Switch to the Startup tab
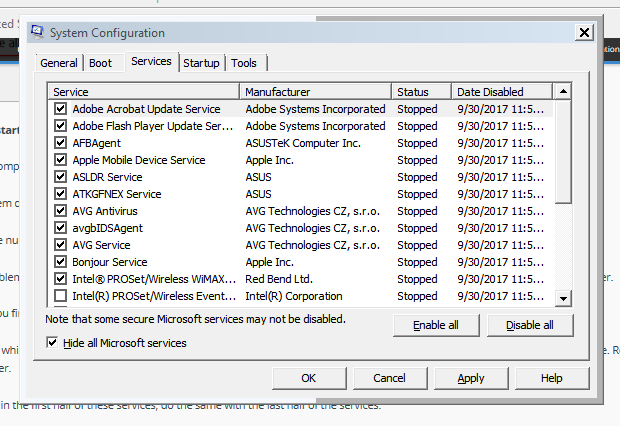 201,63
